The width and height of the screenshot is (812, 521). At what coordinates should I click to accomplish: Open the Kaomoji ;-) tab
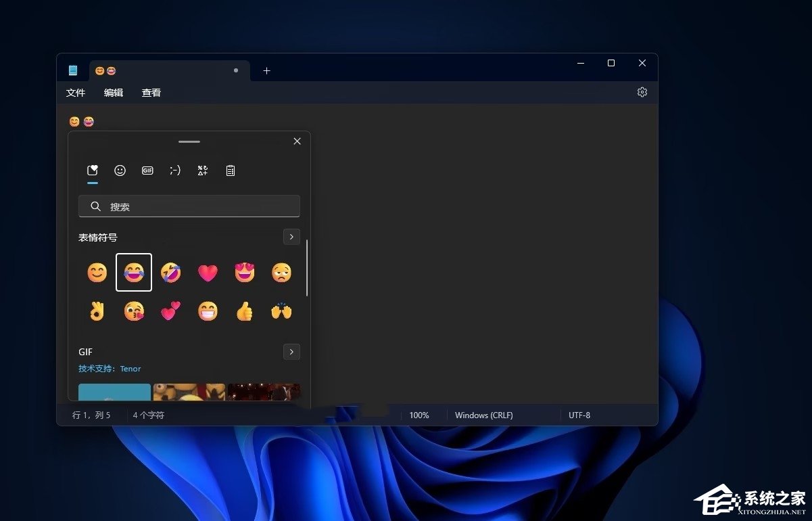point(175,171)
